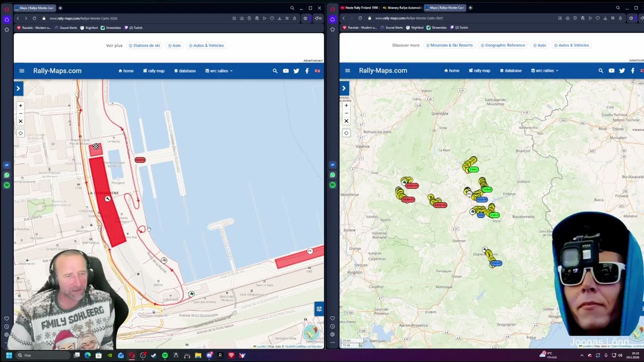644x362 pixels.
Task: Open database in right Rally-Maps navigation
Action: (511, 71)
